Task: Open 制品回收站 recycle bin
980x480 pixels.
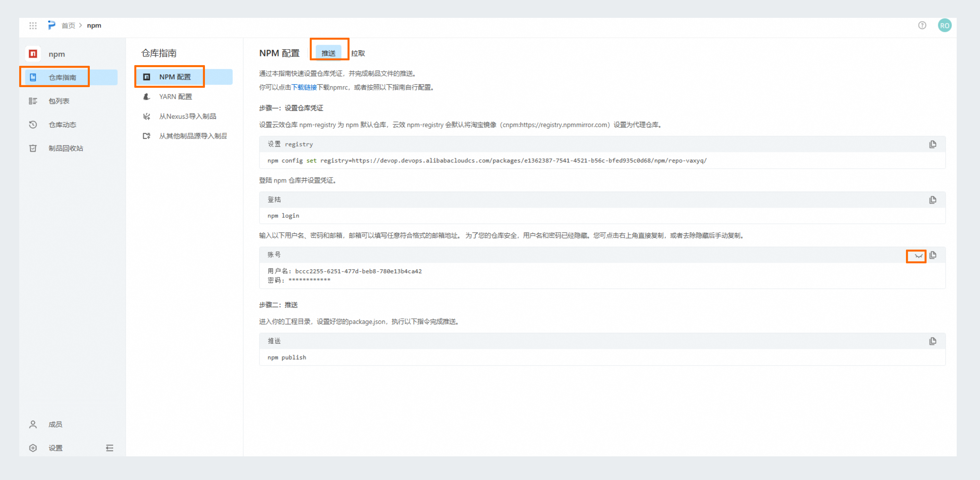Action: tap(65, 148)
